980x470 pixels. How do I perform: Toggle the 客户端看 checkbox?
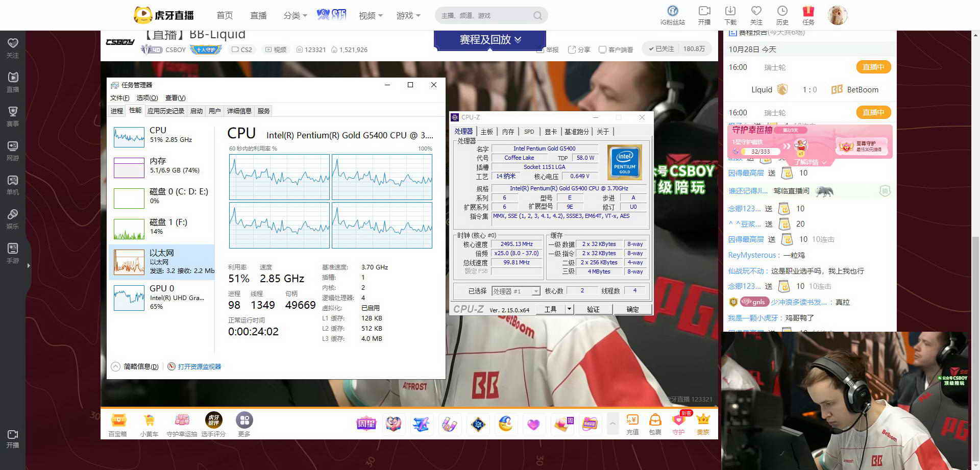click(x=602, y=50)
